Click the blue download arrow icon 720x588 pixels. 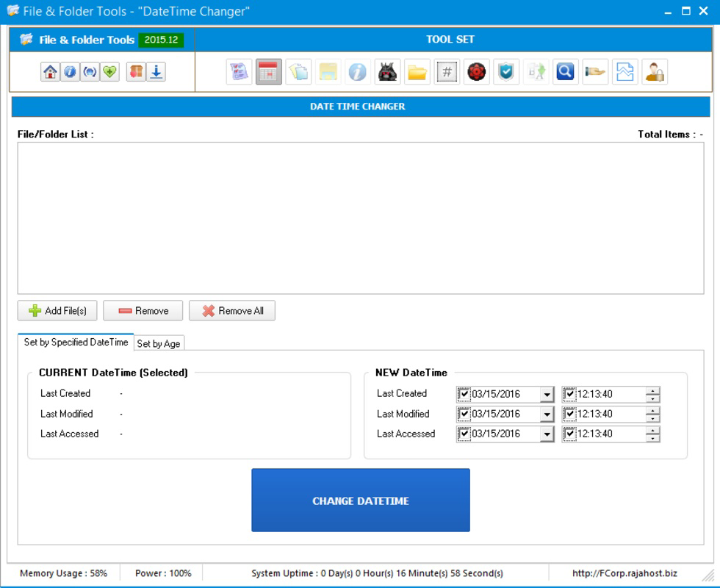(x=156, y=72)
